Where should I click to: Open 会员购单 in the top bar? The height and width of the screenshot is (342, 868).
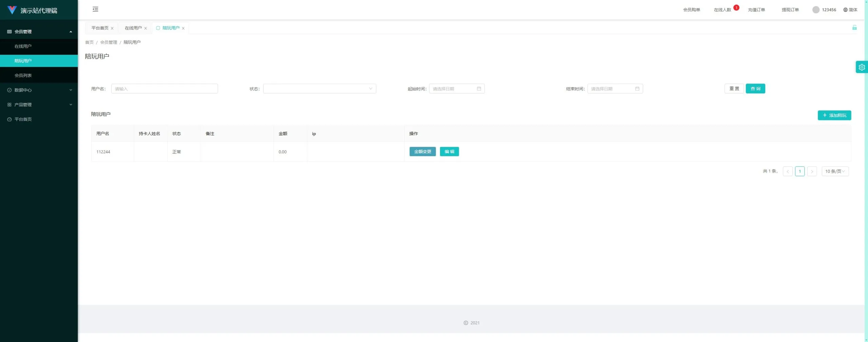[x=691, y=10]
